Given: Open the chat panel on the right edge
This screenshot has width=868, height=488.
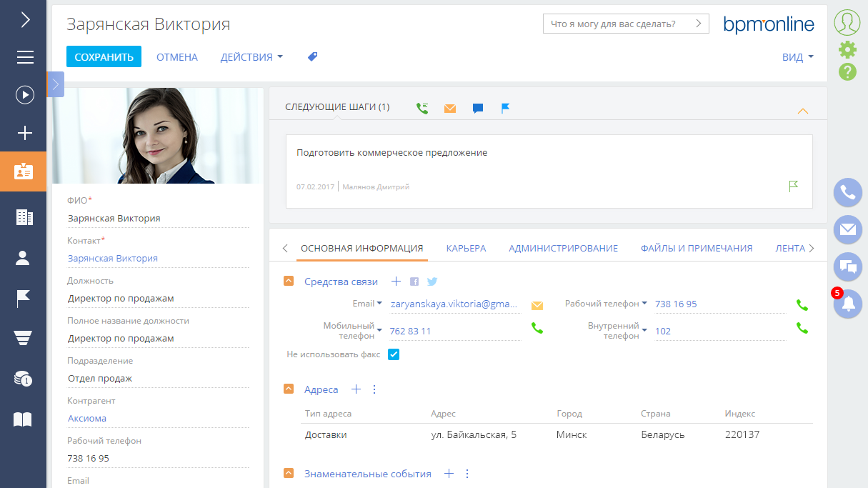Looking at the screenshot, I should pos(847,267).
